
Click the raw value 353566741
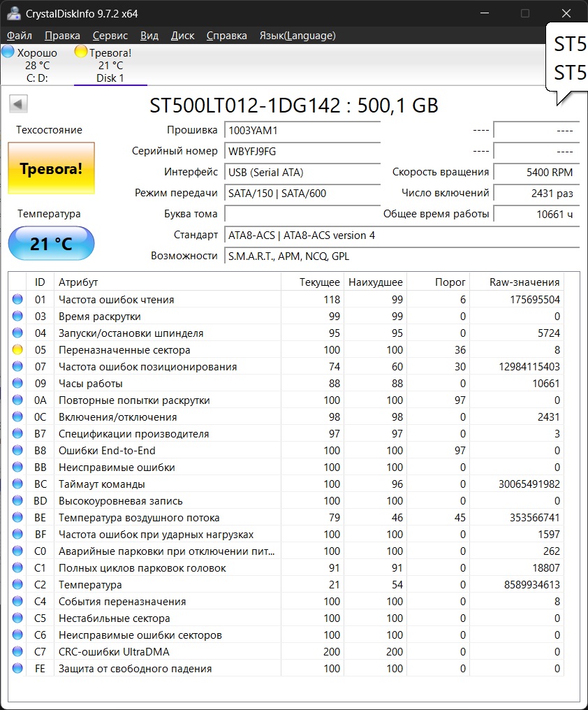[535, 518]
